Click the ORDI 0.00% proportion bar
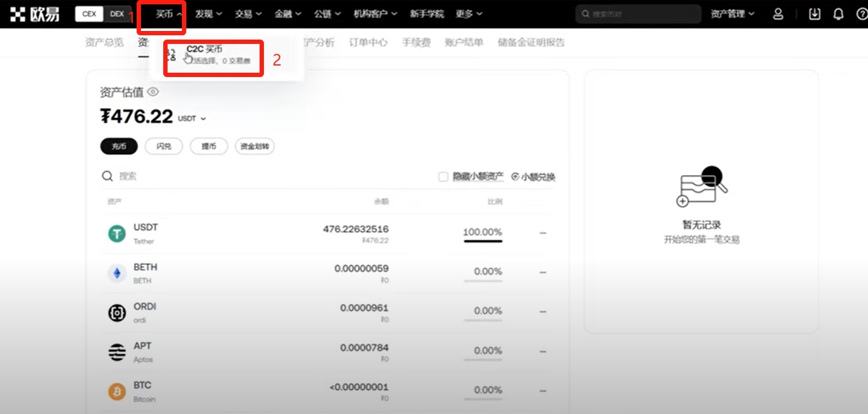The image size is (868, 414). pos(483,320)
